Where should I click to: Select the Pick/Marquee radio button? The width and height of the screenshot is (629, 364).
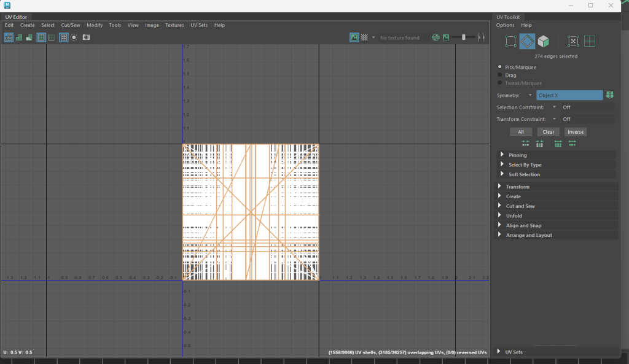pos(500,66)
